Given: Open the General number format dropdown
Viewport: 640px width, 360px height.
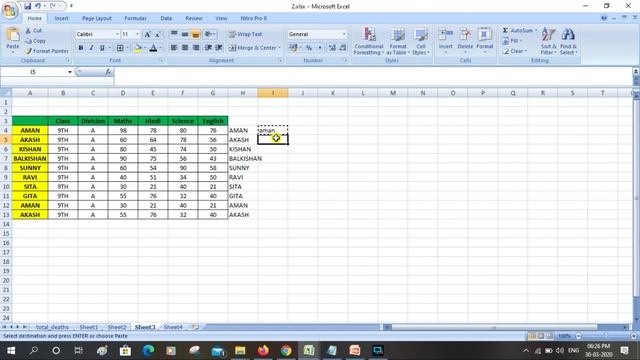Looking at the screenshot, I should (x=344, y=34).
